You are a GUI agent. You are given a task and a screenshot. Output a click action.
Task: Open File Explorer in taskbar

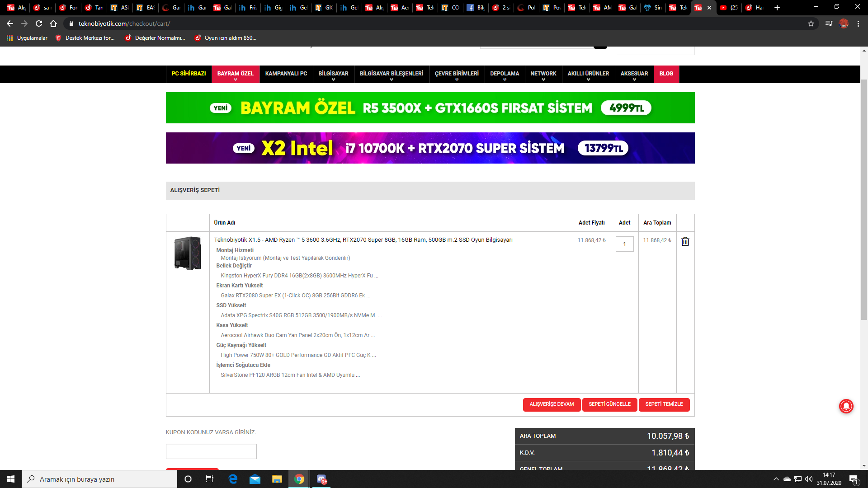click(277, 479)
